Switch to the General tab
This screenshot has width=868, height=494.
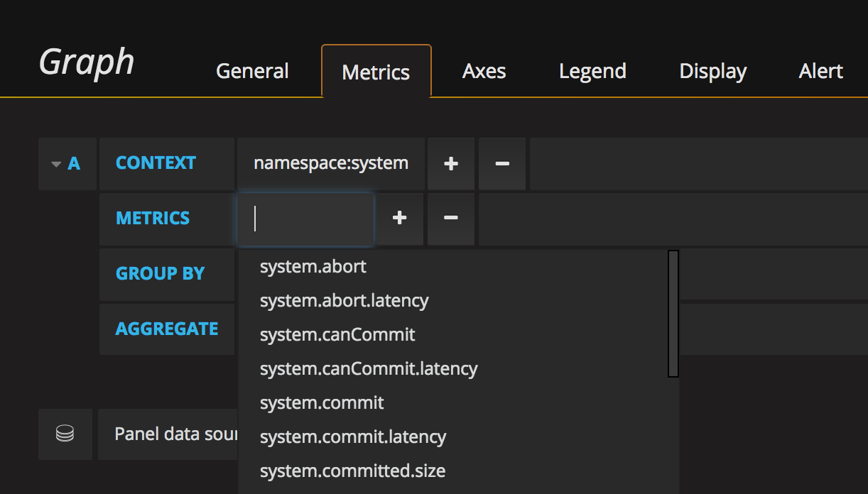[252, 71]
